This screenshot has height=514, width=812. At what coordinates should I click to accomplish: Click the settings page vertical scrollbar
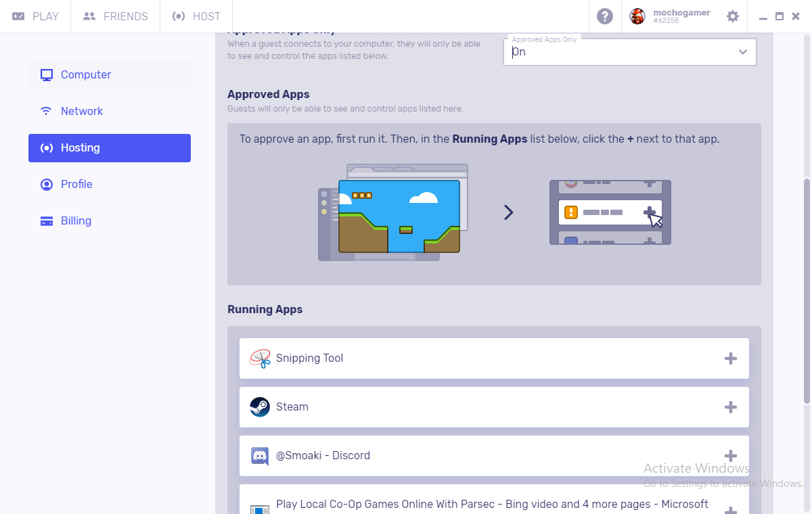(807, 291)
